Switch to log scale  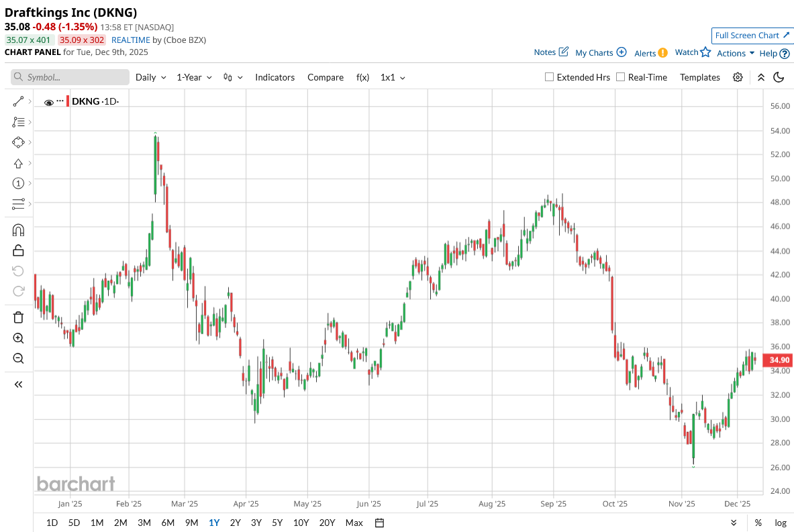pyautogui.click(x=781, y=523)
